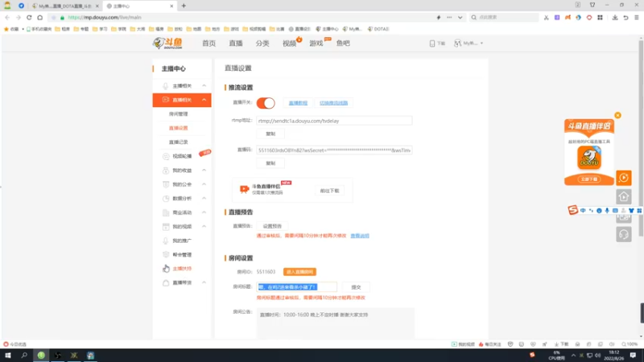Expand the 我的视频 sidebar section
This screenshot has width=644, height=362.
pyautogui.click(x=204, y=226)
